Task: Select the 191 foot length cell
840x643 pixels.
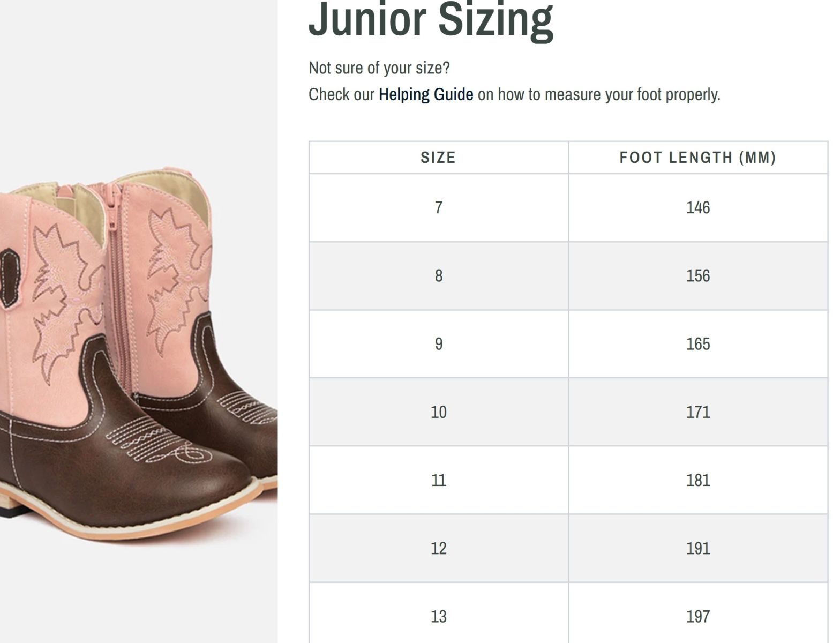Action: (x=698, y=548)
